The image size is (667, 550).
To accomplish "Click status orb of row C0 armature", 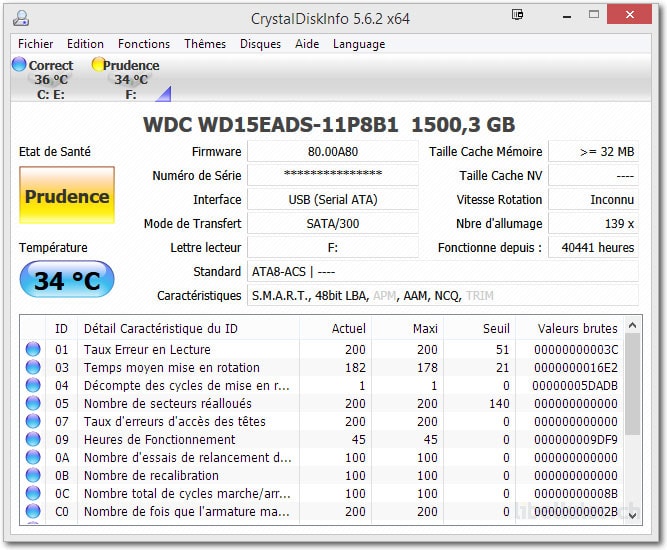I will click(x=33, y=511).
